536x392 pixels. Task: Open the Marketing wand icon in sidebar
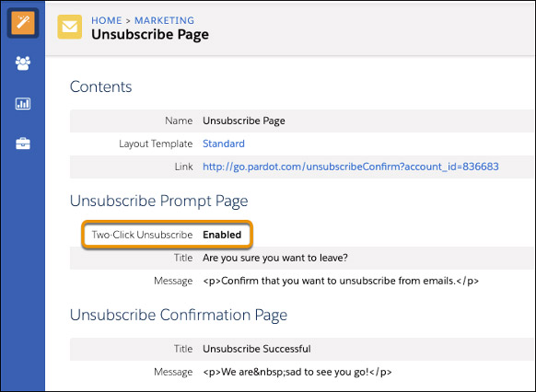point(23,23)
